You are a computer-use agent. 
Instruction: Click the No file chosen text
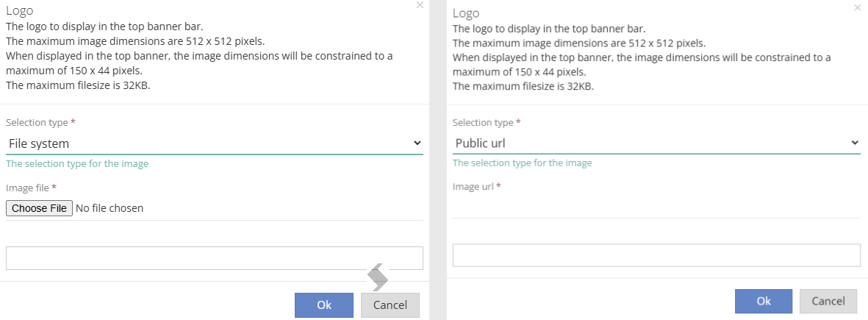coord(110,208)
